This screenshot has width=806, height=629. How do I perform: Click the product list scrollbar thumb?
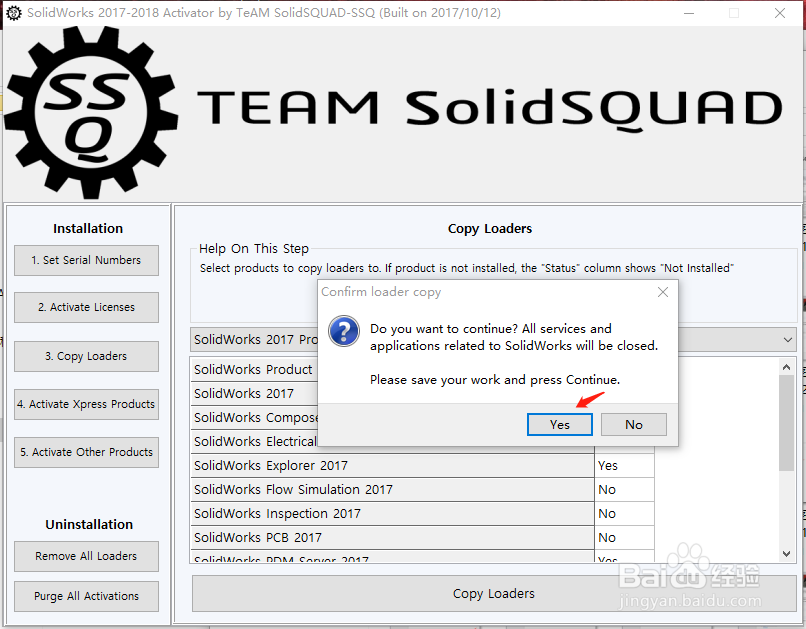786,422
